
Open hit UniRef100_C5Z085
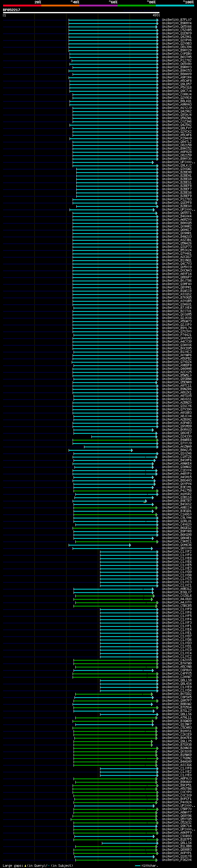pyautogui.click(x=177, y=30)
